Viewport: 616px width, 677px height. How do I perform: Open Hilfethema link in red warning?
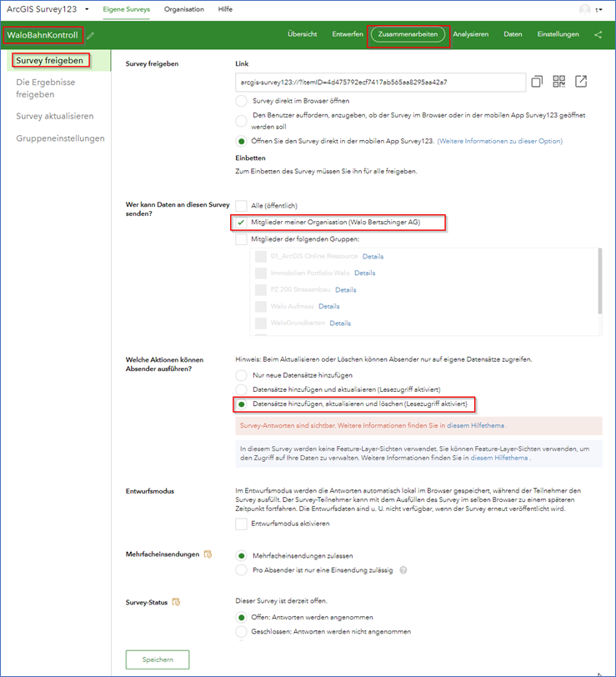click(x=475, y=426)
